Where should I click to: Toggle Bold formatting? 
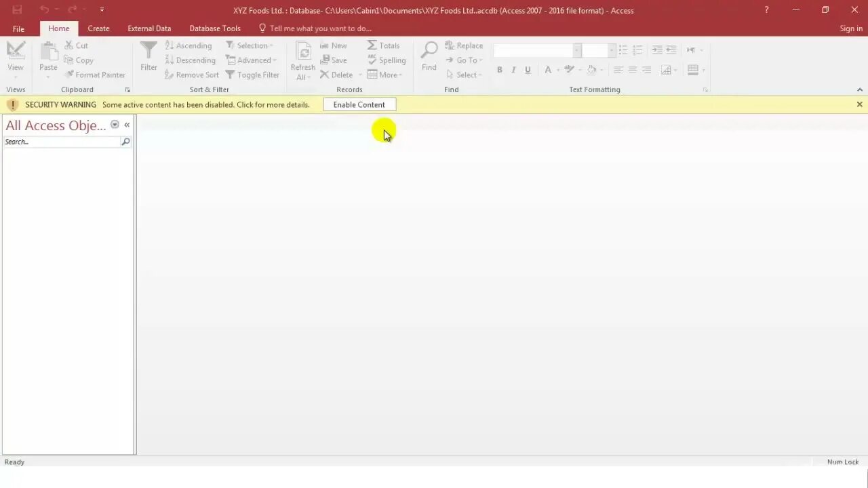point(500,70)
